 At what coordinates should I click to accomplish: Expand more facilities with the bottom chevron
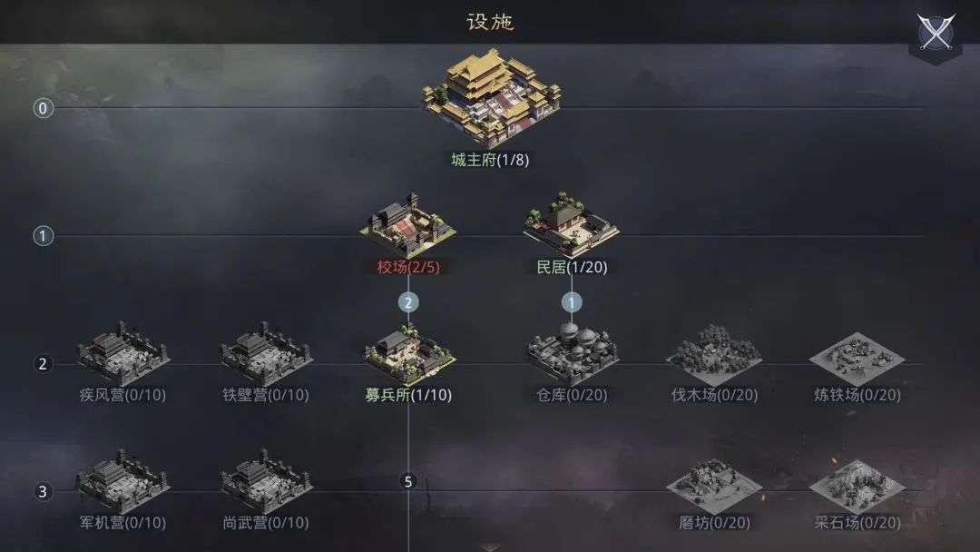491,547
